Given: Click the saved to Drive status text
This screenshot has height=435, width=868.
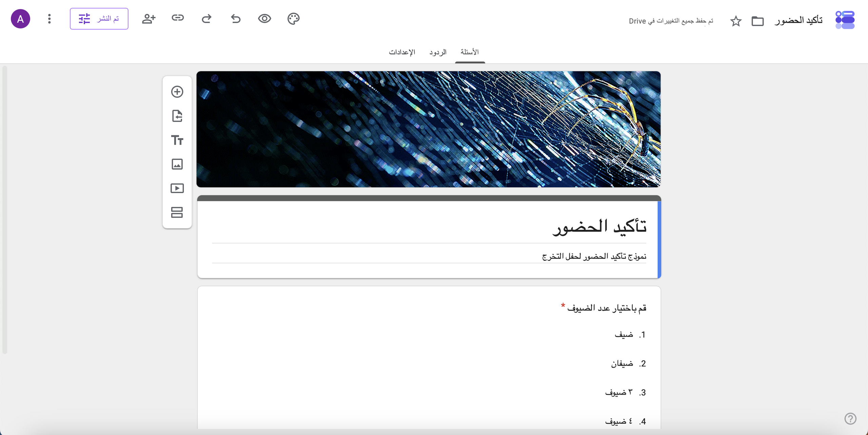Looking at the screenshot, I should [x=671, y=21].
